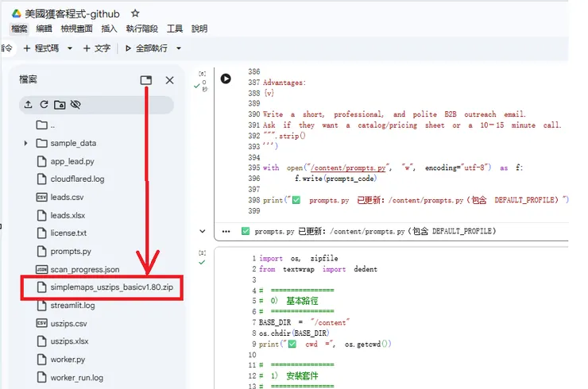Open the 檔案 menu in menu bar
Image resolution: width=588 pixels, height=389 pixels.
[x=19, y=29]
